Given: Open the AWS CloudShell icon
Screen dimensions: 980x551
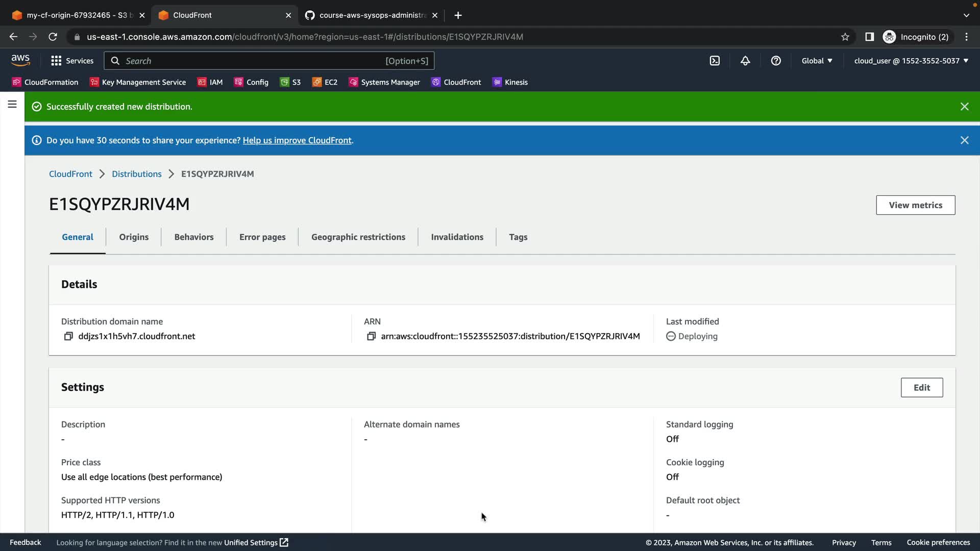Looking at the screenshot, I should click(x=715, y=61).
